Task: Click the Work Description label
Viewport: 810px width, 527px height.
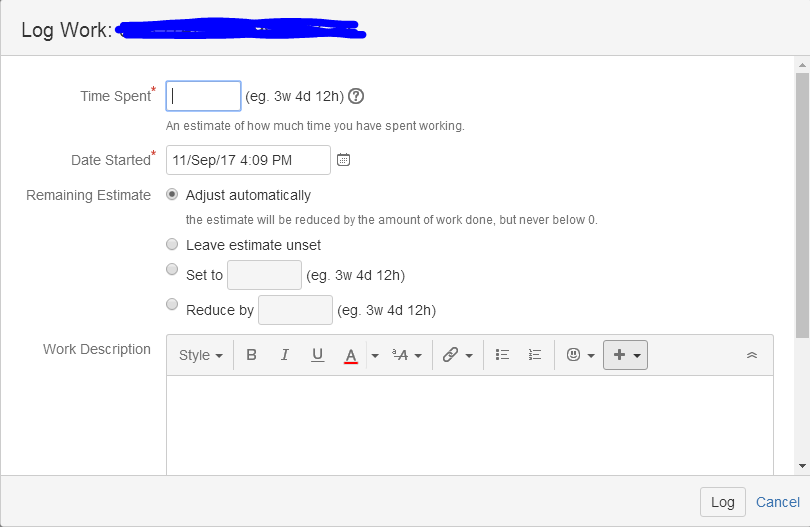Action: (97, 349)
